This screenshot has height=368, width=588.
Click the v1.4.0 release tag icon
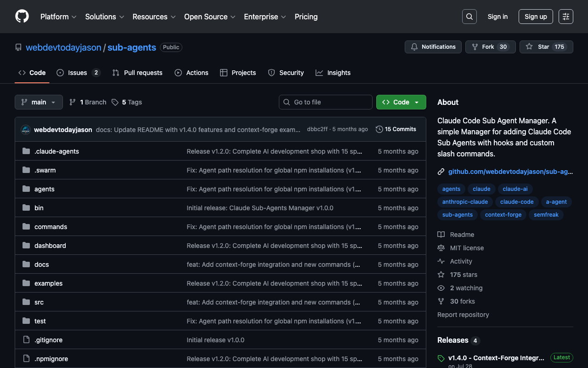pyautogui.click(x=441, y=358)
